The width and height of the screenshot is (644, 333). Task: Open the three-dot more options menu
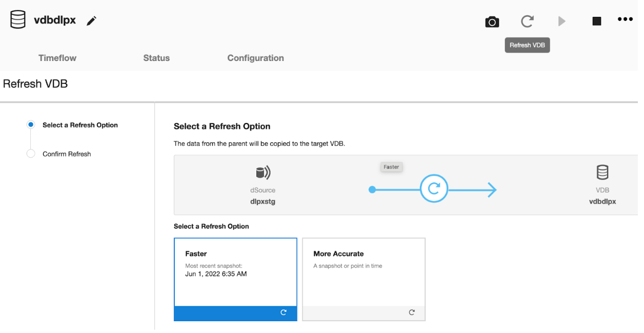625,19
